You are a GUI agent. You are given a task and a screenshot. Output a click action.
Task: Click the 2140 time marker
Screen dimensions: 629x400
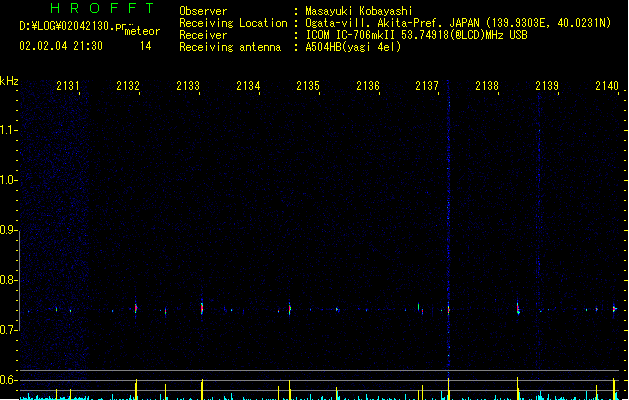point(607,85)
